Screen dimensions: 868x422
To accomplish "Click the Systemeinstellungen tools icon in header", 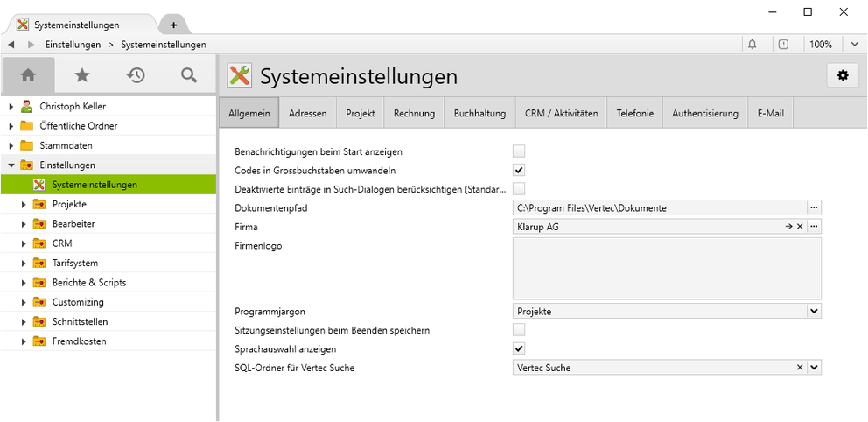I will pyautogui.click(x=239, y=75).
